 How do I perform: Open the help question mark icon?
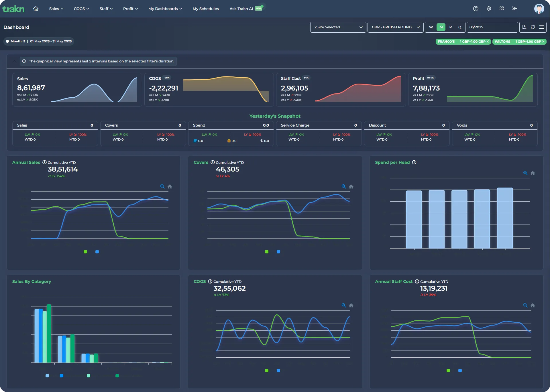point(476,9)
